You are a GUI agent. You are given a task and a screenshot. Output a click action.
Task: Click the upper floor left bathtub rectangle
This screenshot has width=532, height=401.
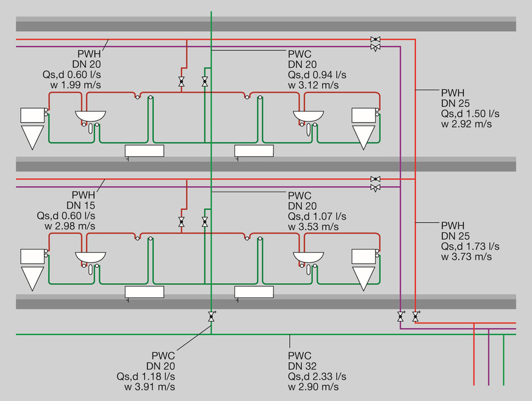145,151
